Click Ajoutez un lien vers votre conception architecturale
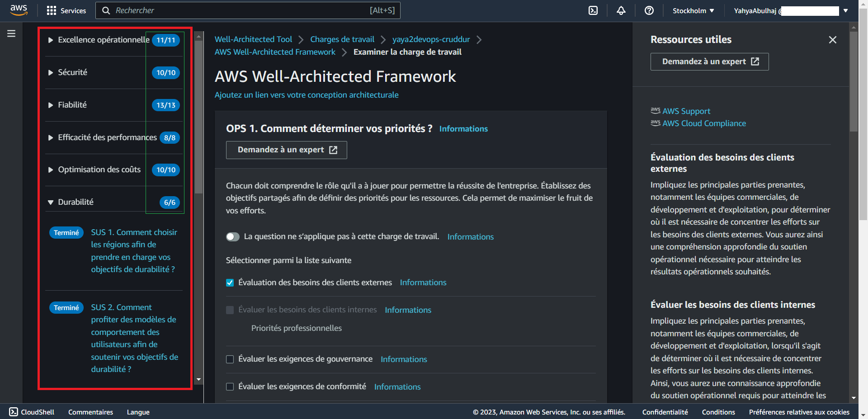 click(x=307, y=95)
